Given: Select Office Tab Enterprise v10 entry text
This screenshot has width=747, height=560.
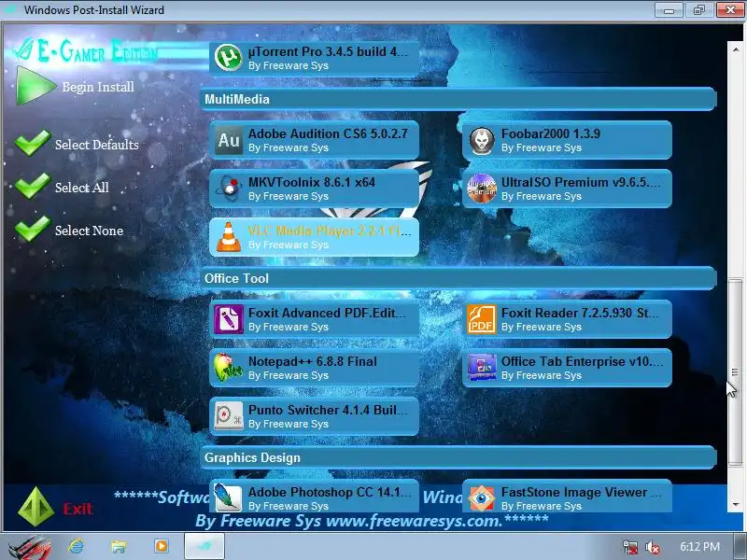Looking at the screenshot, I should [582, 361].
